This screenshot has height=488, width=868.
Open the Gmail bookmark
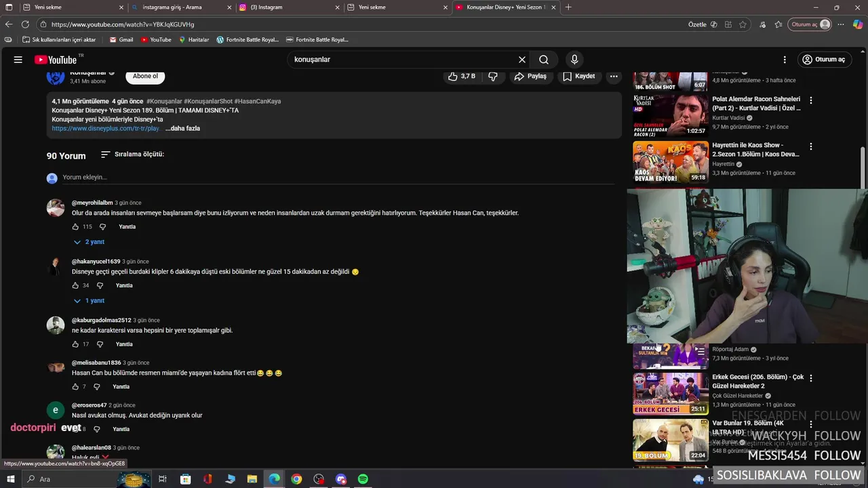(x=121, y=40)
